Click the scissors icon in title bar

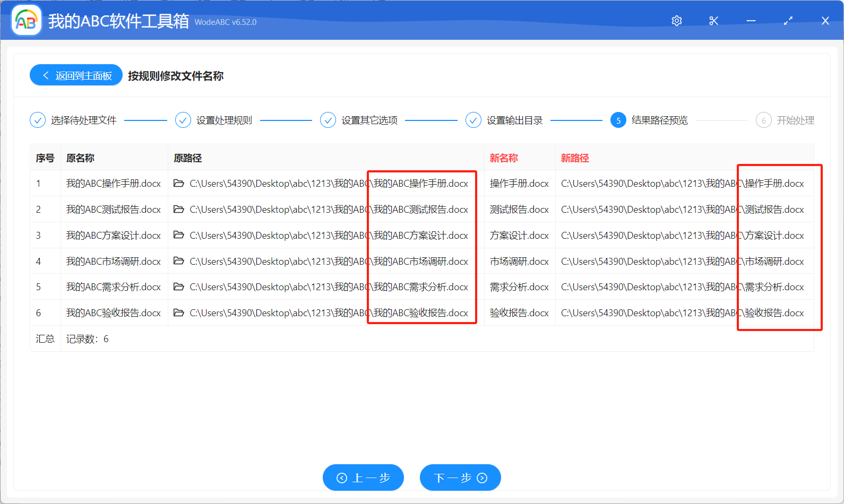pos(713,21)
